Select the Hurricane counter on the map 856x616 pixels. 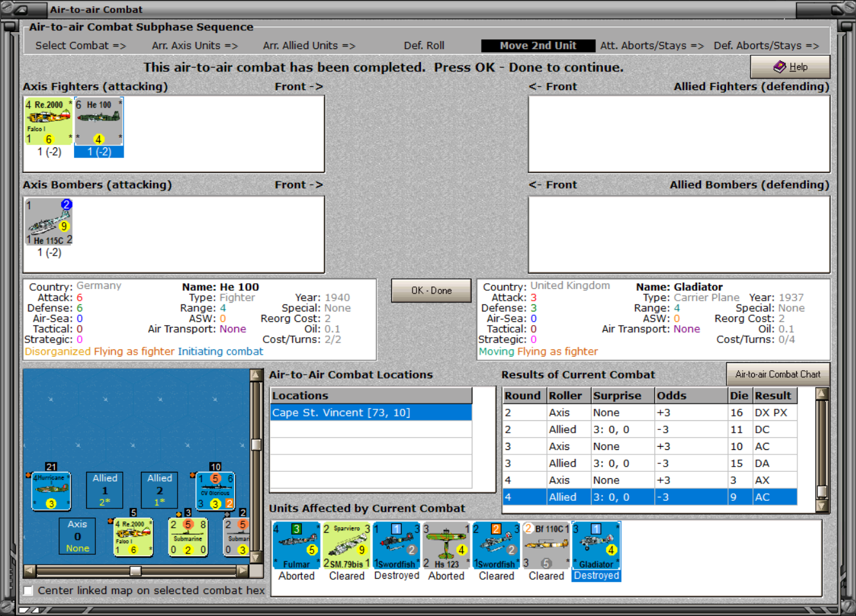click(51, 491)
